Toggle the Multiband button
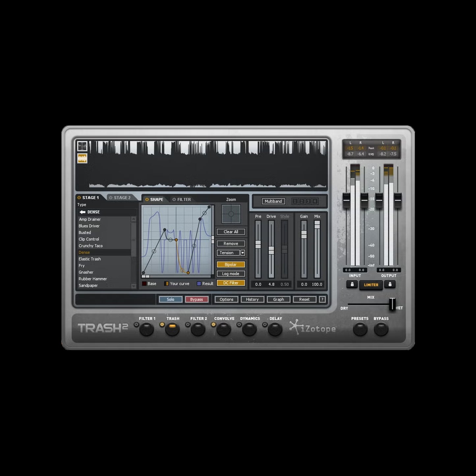476x476 pixels. coord(273,201)
